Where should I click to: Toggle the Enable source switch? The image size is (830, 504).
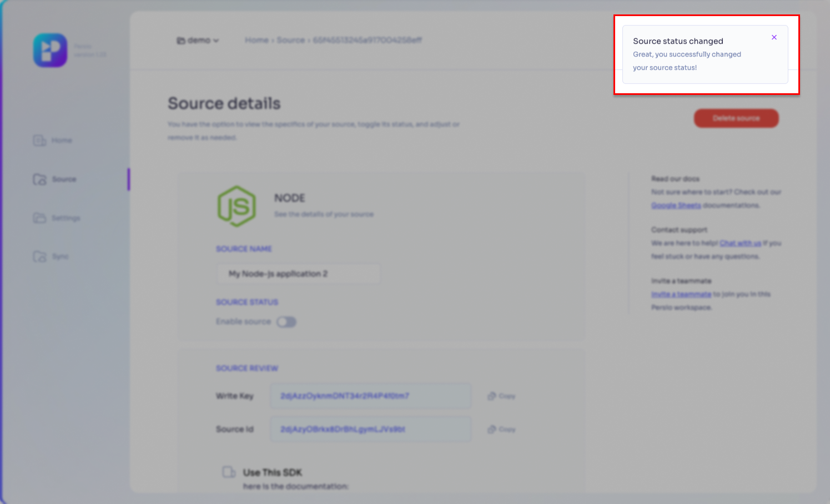tap(286, 322)
